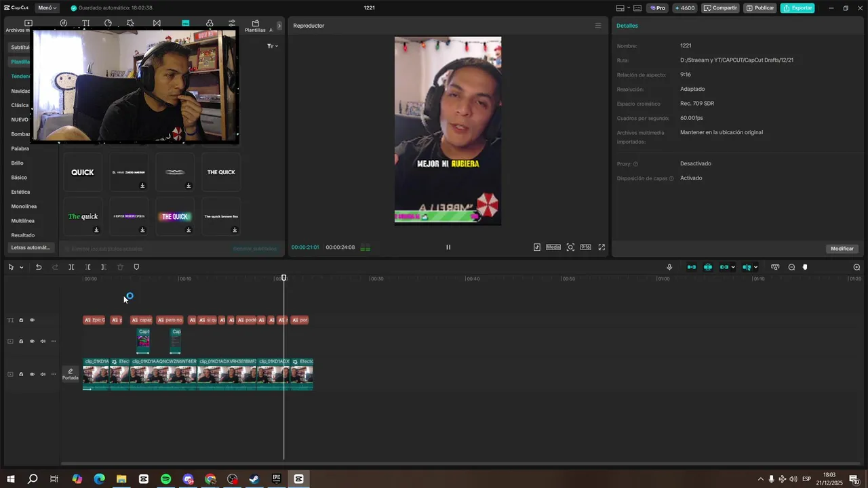Viewport: 868px width, 488px height.
Task: Zoom in the timeline
Action: (856, 267)
